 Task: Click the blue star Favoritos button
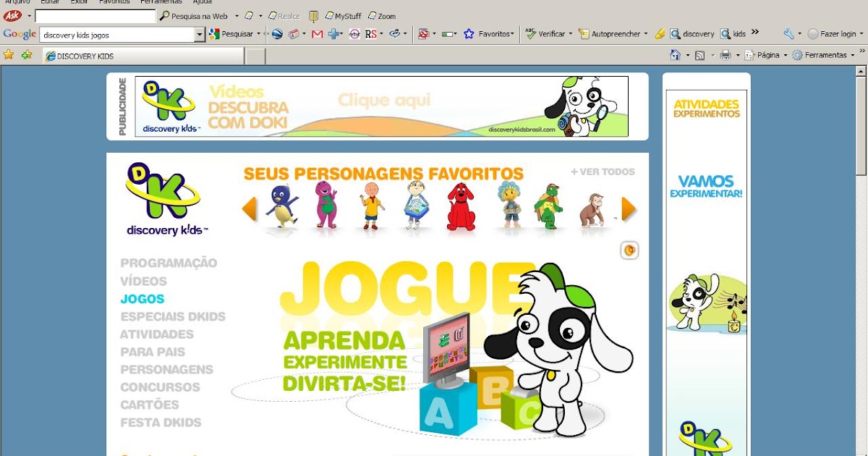(x=488, y=34)
